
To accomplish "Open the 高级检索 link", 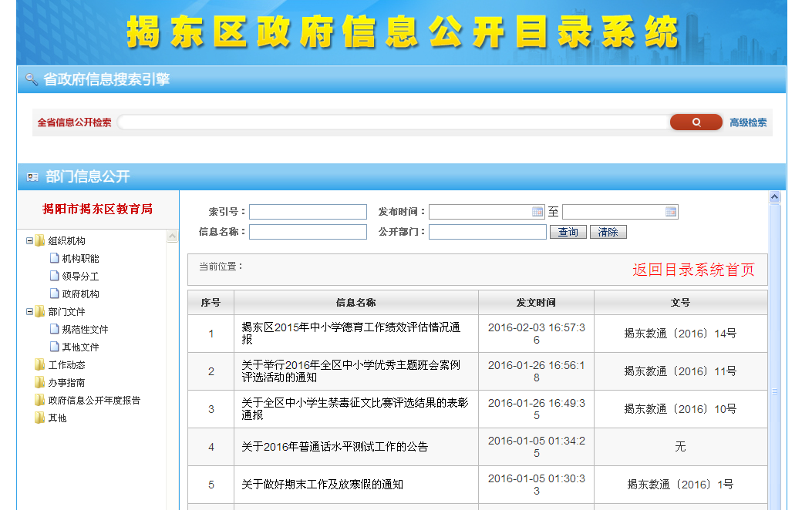I will (x=748, y=122).
